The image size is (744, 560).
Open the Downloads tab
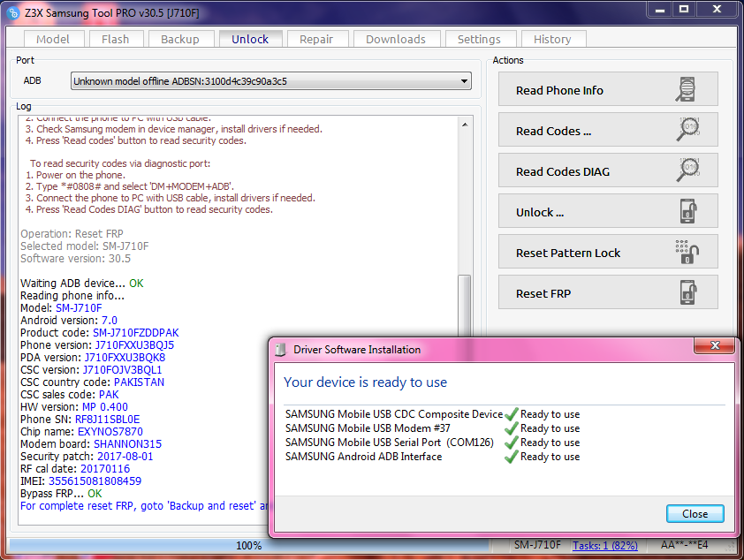396,39
